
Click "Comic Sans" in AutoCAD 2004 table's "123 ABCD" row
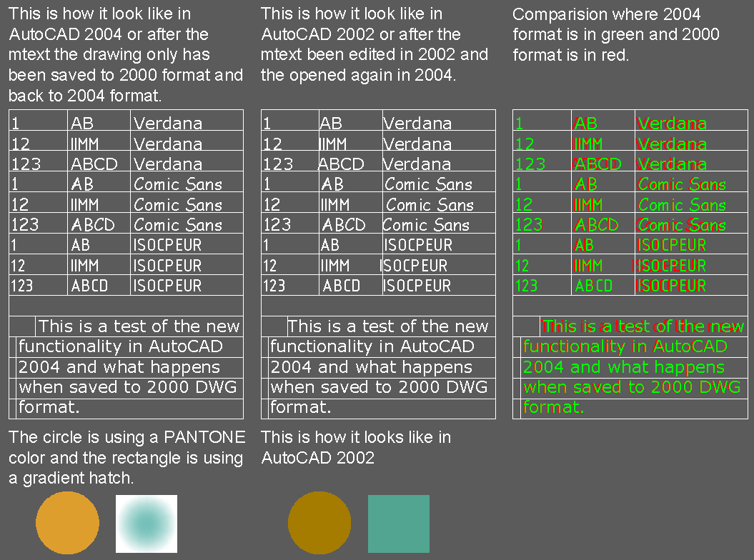point(178,225)
